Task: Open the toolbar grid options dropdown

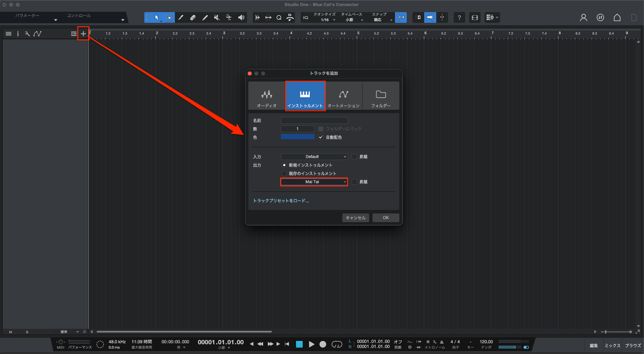Action: tap(492, 17)
